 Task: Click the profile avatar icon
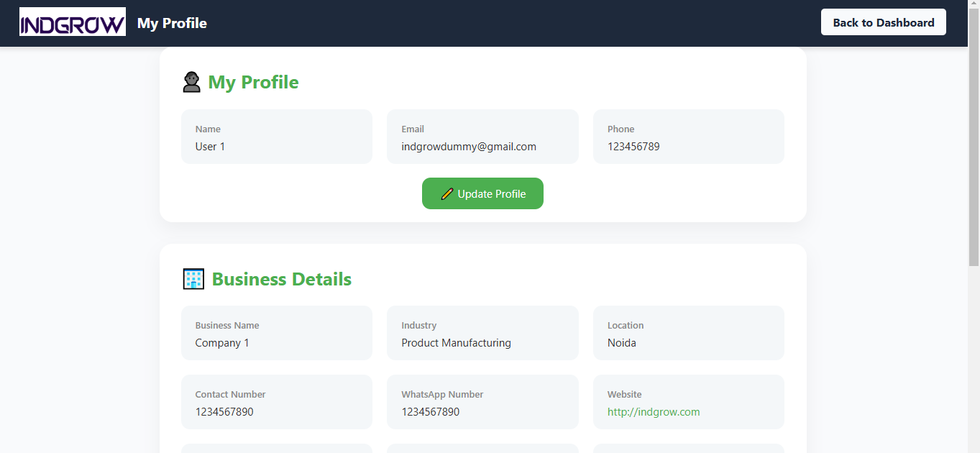point(191,82)
